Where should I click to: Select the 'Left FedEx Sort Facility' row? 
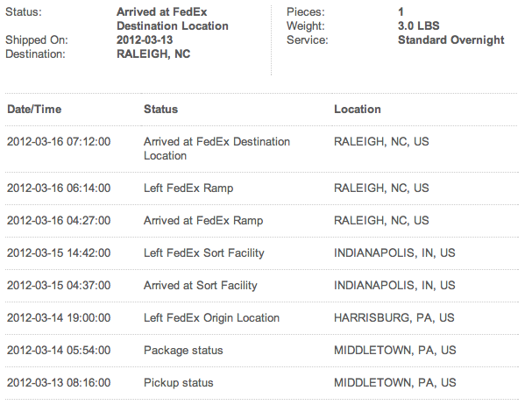[x=203, y=253]
